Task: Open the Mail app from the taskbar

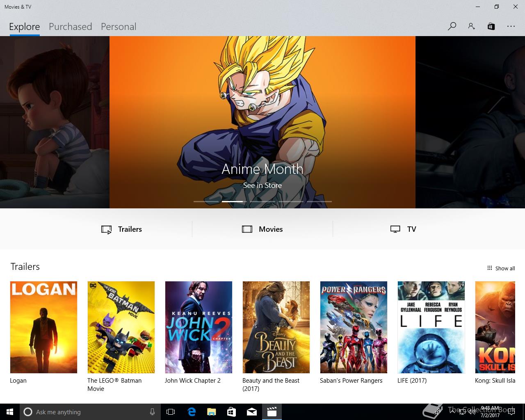Action: pos(252,412)
